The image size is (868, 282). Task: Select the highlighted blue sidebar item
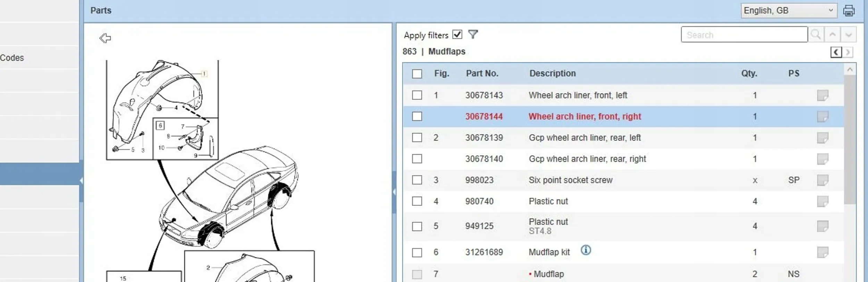click(x=40, y=174)
